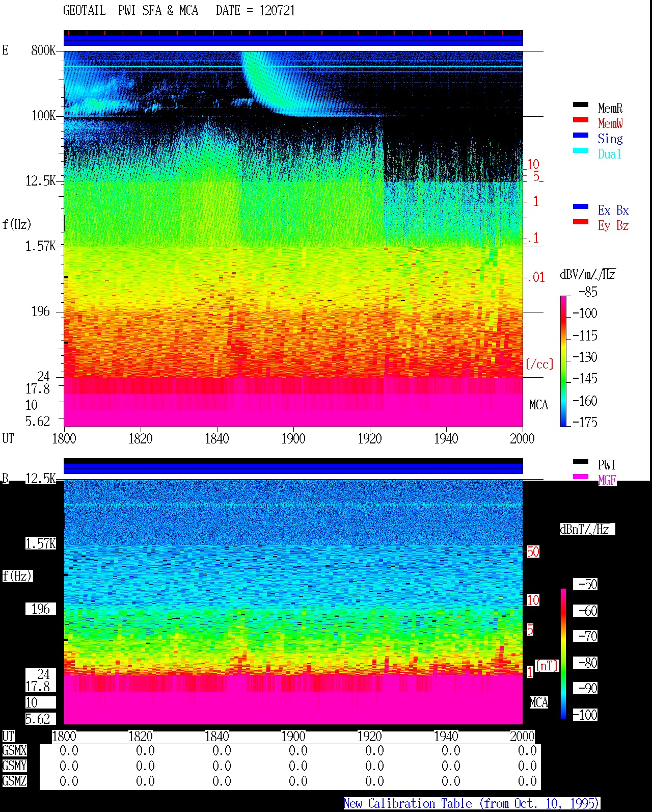Click the dBnT/√Hz magnetic field color bar
Screen dimensions: 652x812
(x=563, y=654)
